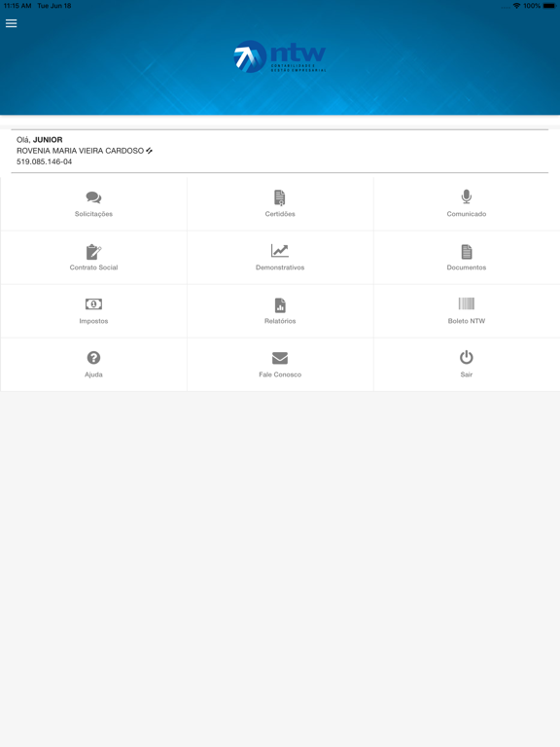Tap the company name ROVENIA MARIA VIEIRA CARDOSO
The width and height of the screenshot is (560, 747).
click(80, 151)
